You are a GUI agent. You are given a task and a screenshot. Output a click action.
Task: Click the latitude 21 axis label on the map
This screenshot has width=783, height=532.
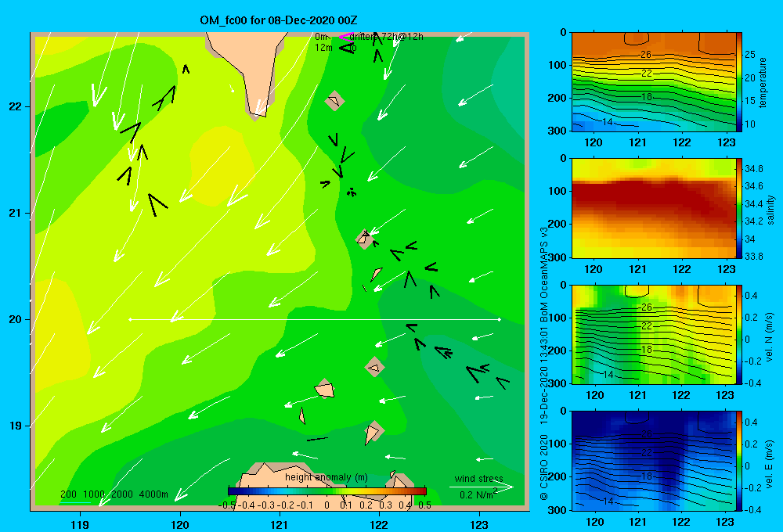point(15,213)
